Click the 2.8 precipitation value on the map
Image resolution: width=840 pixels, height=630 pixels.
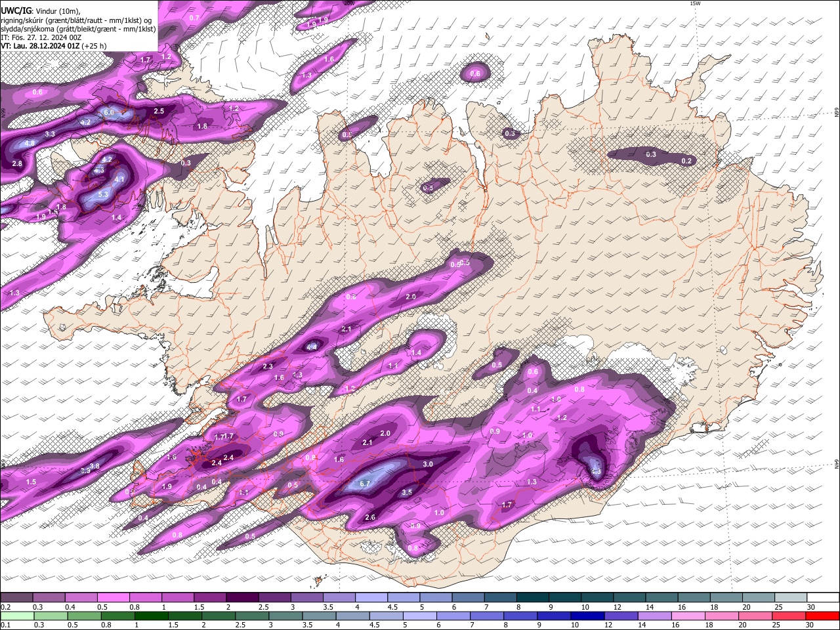[17, 163]
